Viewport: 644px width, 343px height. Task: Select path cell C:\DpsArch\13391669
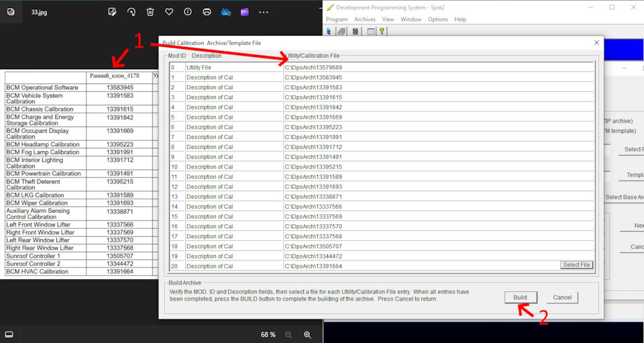[438, 117]
